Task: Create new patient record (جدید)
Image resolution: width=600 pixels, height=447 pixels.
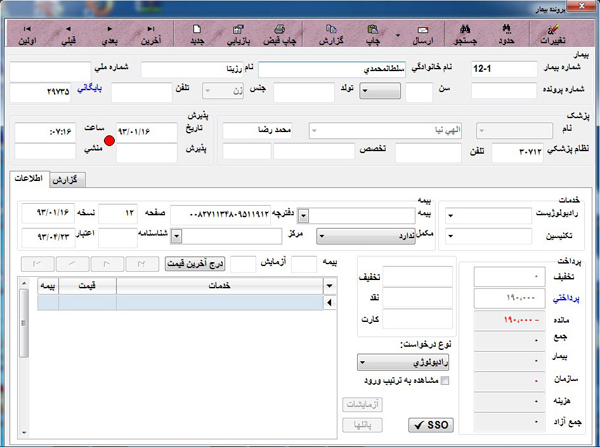Action: point(197,35)
